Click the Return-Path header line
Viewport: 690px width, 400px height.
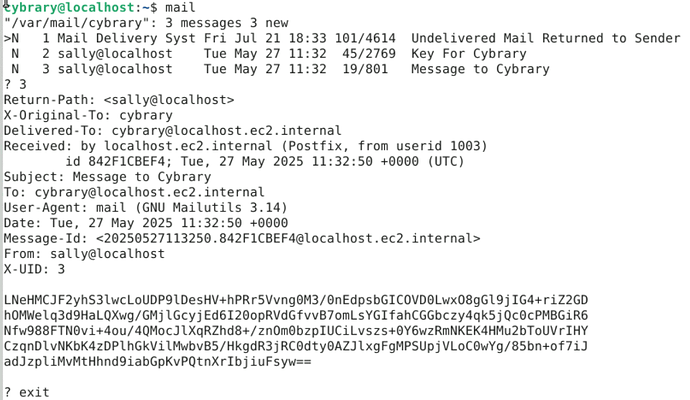tap(118, 100)
